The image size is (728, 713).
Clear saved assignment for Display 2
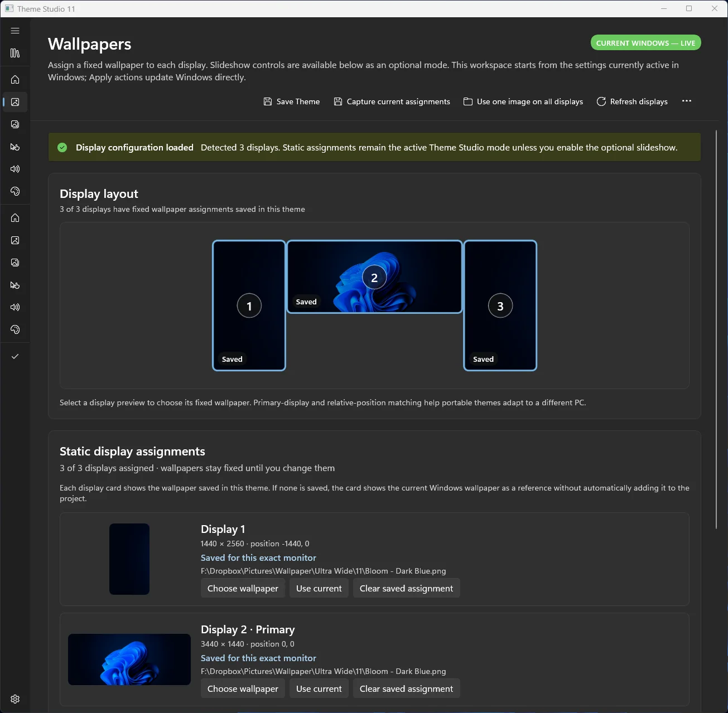point(406,688)
